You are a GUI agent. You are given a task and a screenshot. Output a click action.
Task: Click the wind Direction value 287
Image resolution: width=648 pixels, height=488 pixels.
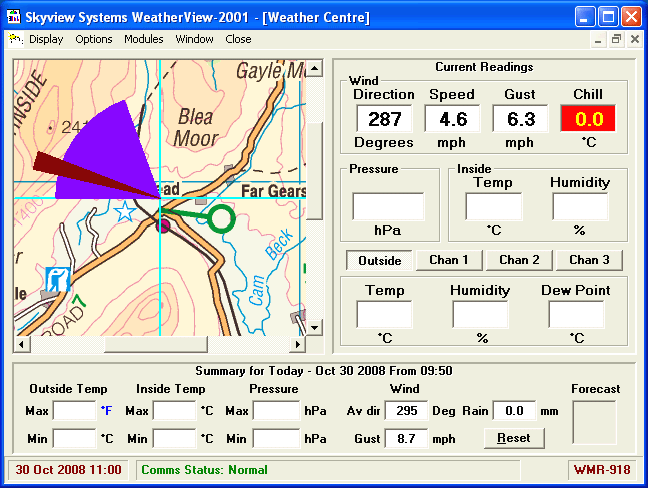[x=384, y=119]
